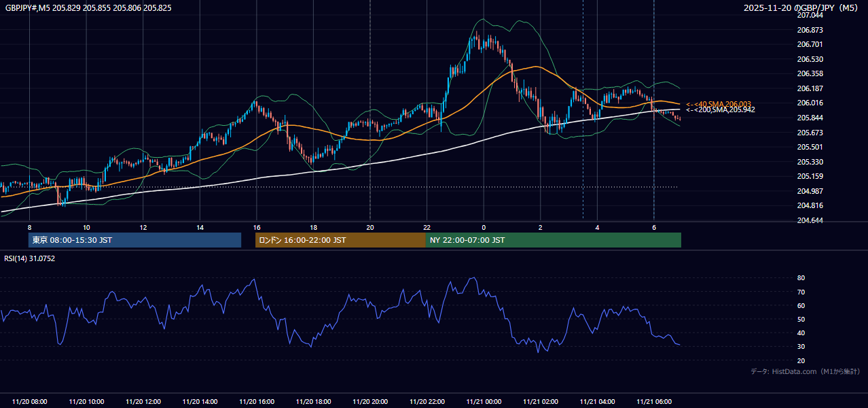Click hour label 8 under price chart

point(29,227)
